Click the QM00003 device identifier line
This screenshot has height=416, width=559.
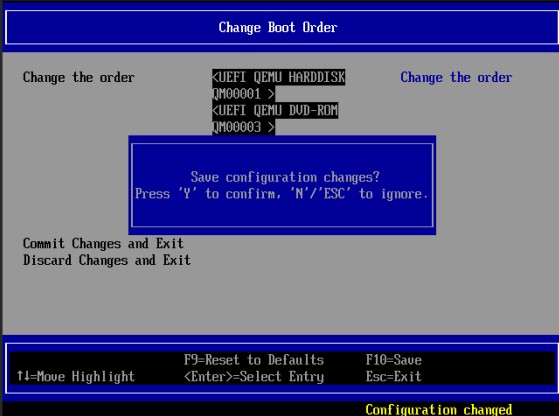(x=243, y=127)
